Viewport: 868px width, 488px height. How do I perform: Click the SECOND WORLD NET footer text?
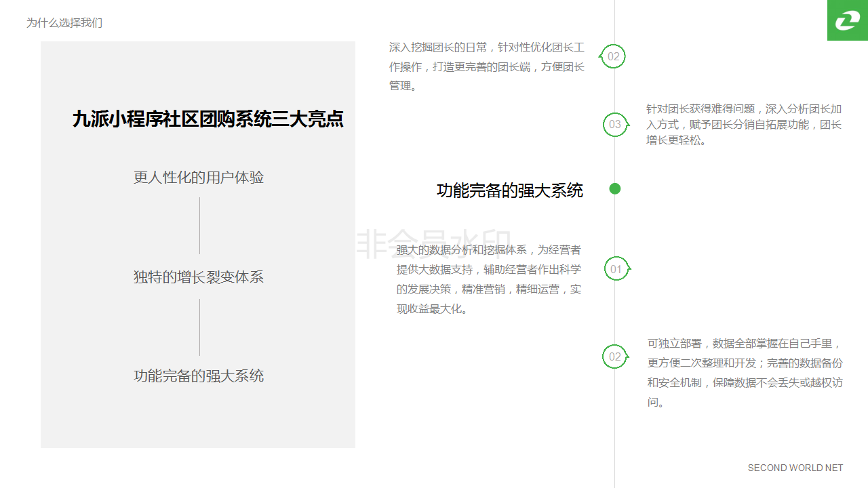pos(795,468)
